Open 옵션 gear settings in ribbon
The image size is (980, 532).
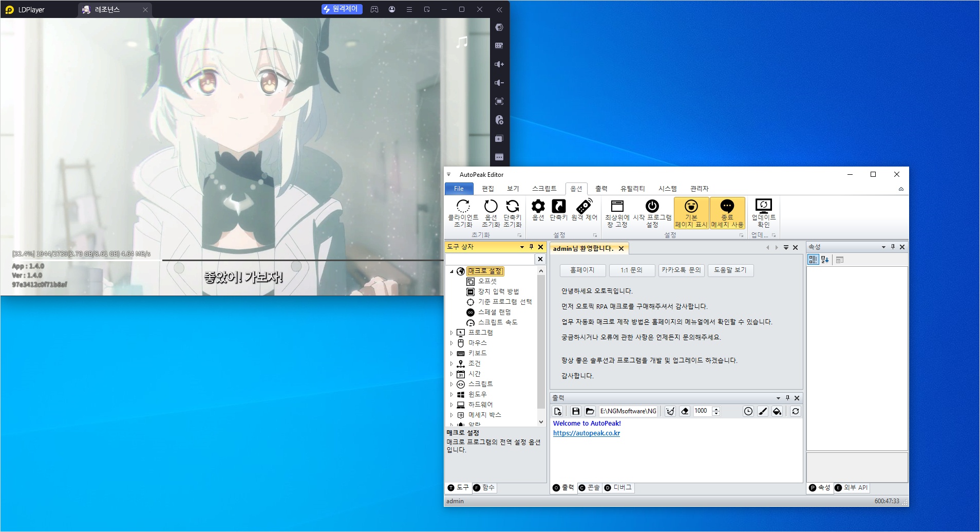point(538,207)
